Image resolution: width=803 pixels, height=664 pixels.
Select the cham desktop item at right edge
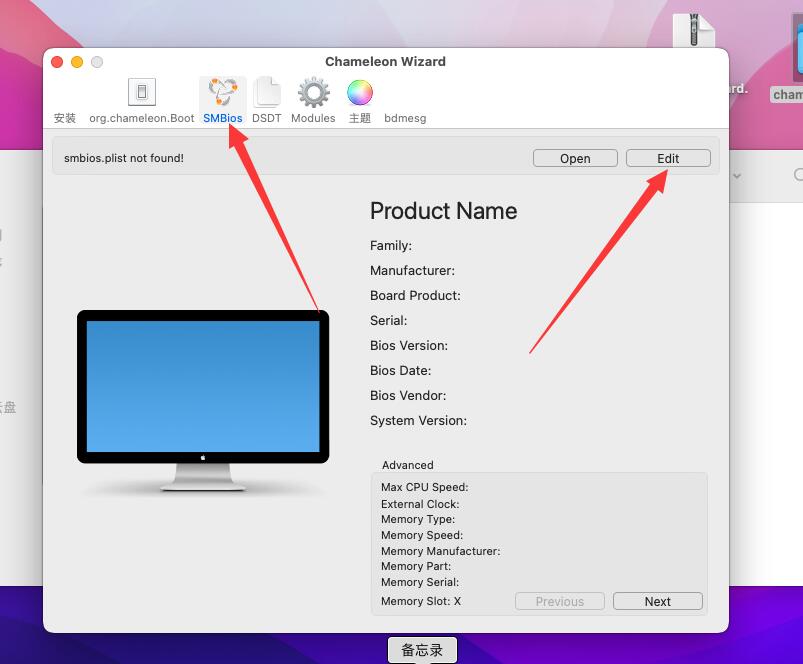click(x=790, y=94)
